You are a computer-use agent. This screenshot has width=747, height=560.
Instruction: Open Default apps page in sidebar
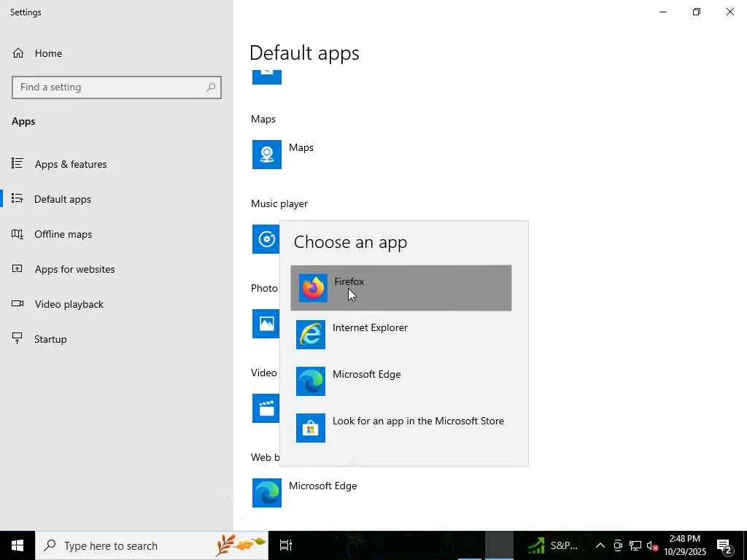(x=117, y=199)
